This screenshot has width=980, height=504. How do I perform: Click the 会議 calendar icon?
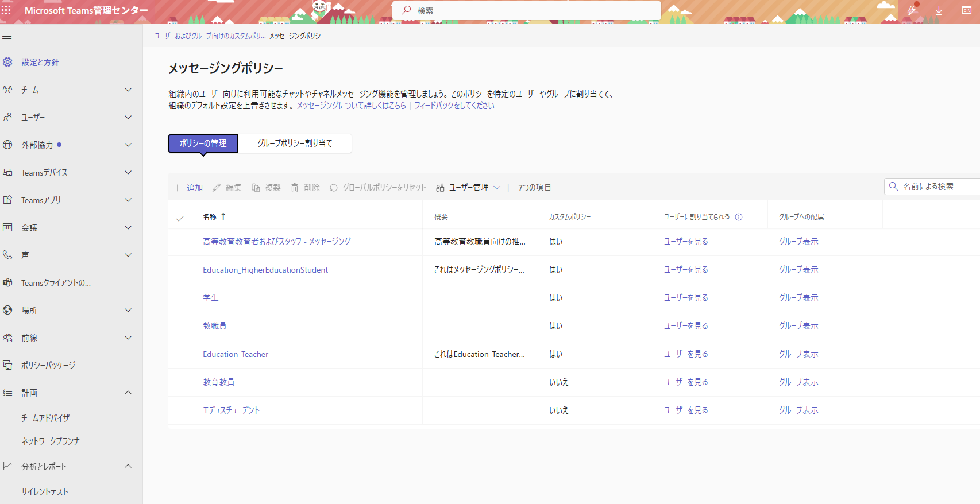(7, 227)
